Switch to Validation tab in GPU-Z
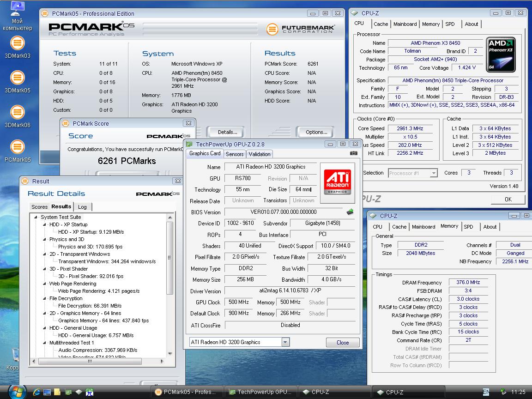This screenshot has width=532, height=399. click(x=260, y=154)
